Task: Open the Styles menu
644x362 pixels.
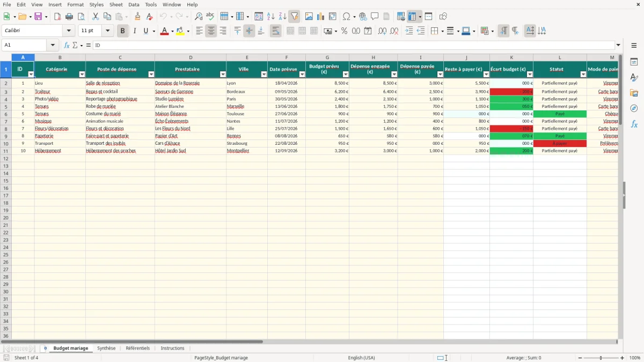Action: click(x=97, y=4)
